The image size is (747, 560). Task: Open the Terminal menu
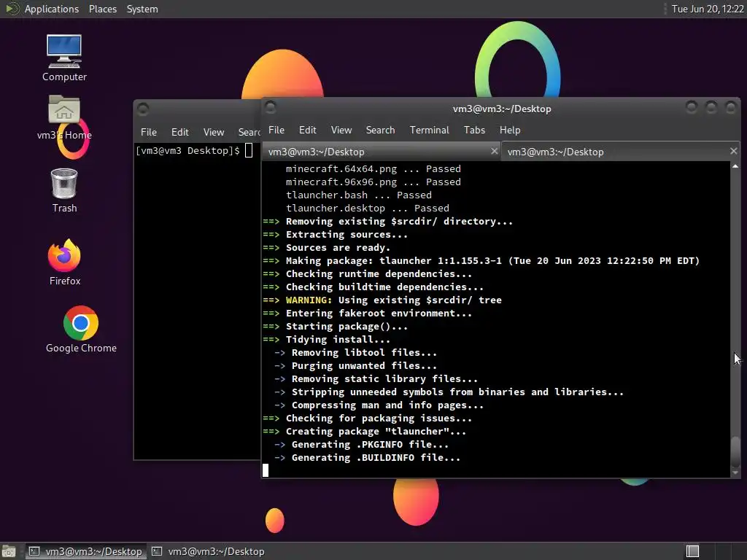[x=429, y=130]
